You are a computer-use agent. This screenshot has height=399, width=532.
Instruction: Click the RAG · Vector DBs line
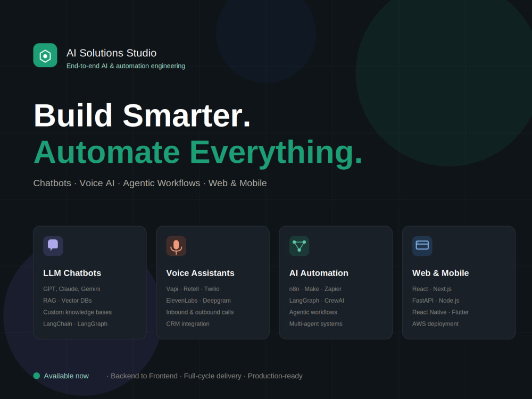click(68, 301)
